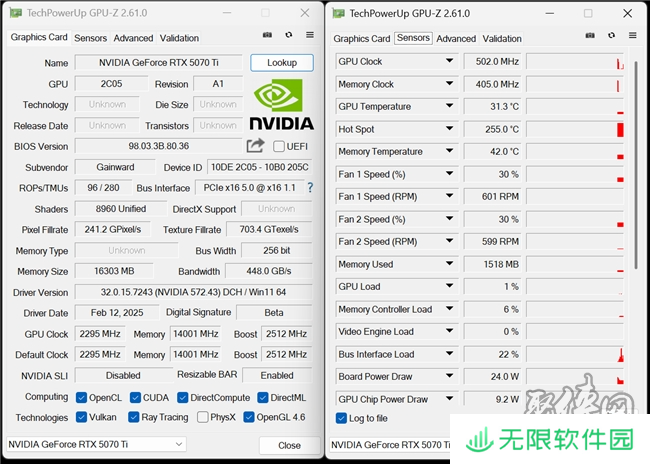Image resolution: width=650 pixels, height=464 pixels.
Task: Switch to Validation tab in left window
Action: (x=179, y=38)
